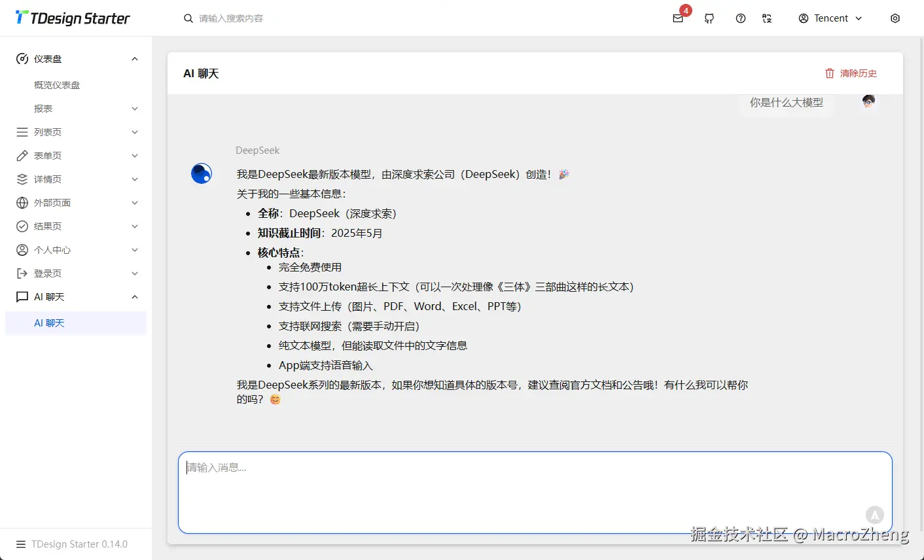Expand the 列表页 menu chevron
The height and width of the screenshot is (560, 924).
(135, 132)
